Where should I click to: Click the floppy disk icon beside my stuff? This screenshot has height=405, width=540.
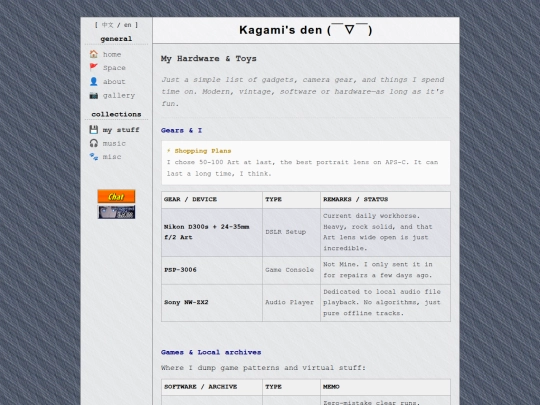point(94,129)
